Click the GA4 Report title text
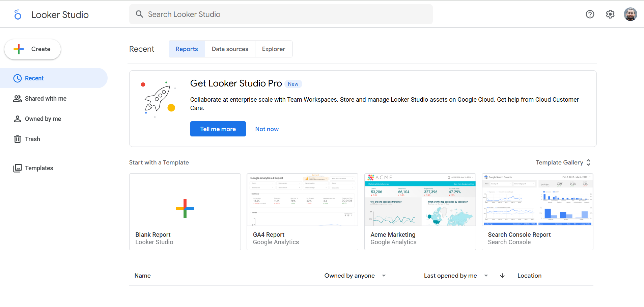This screenshot has width=644, height=307. (x=269, y=235)
